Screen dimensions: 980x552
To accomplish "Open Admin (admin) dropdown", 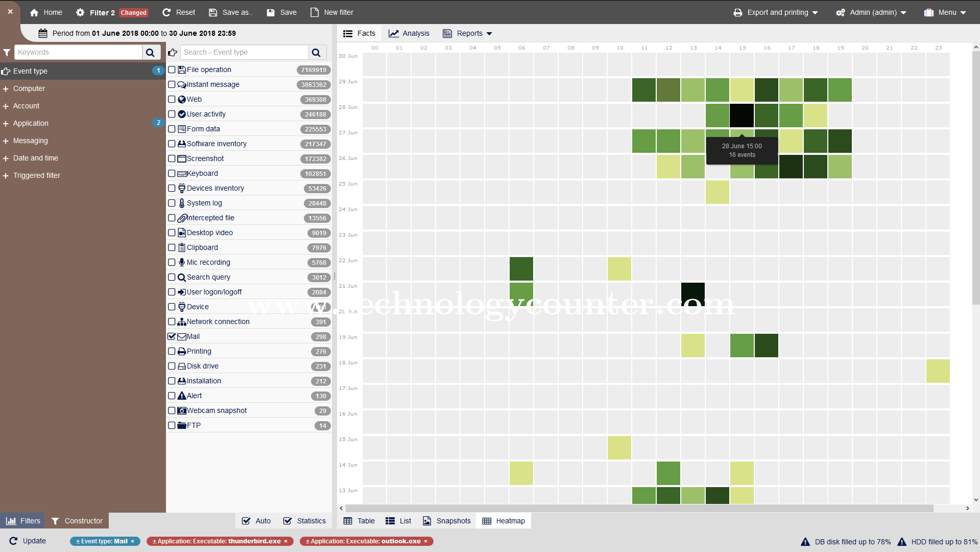I will coord(871,12).
